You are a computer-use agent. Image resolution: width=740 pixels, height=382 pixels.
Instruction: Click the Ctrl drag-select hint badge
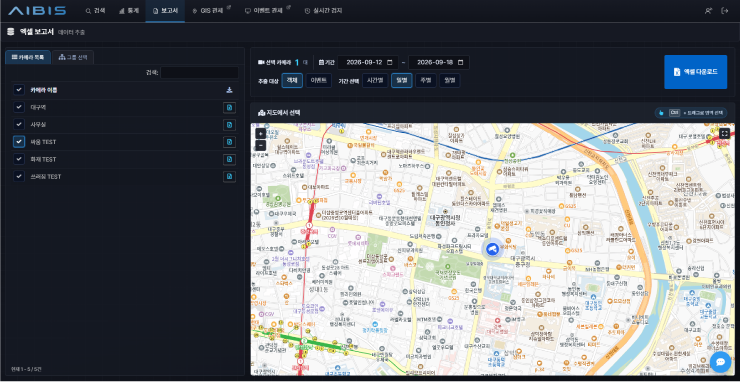coord(691,112)
